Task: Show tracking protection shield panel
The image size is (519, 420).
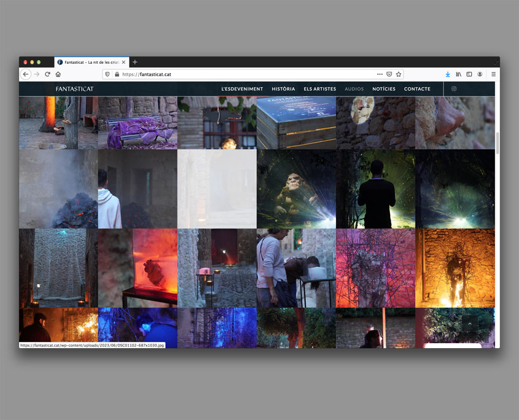Action: coord(107,74)
